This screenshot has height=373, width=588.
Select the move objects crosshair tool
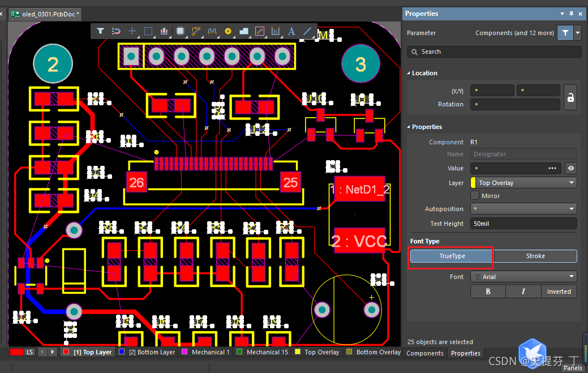pyautogui.click(x=132, y=31)
